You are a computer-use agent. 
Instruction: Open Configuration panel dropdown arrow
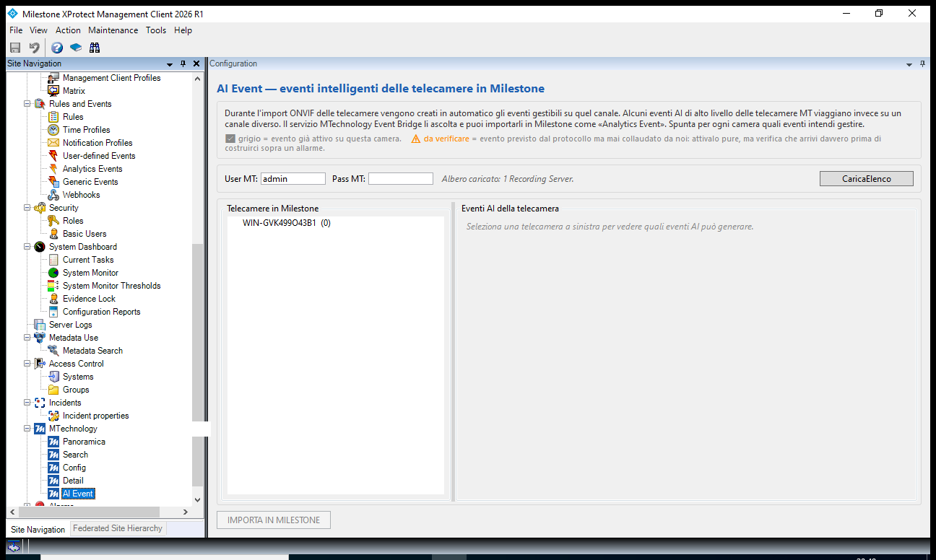[x=909, y=64]
